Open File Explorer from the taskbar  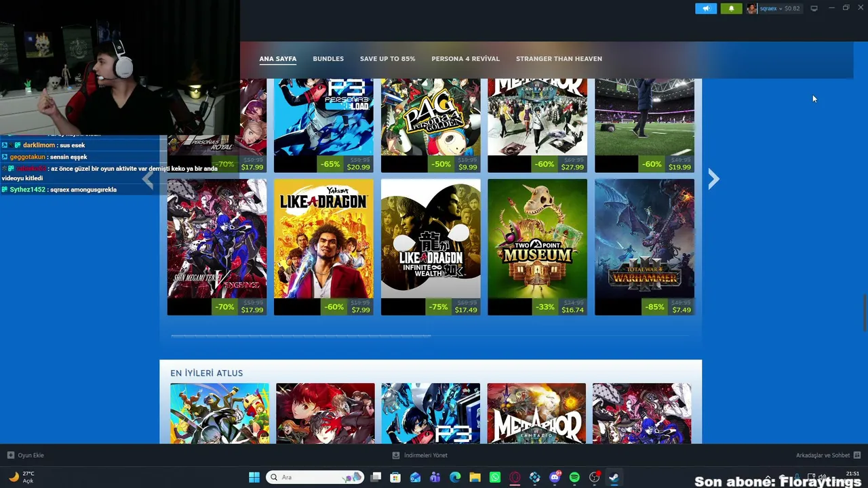[x=475, y=477]
